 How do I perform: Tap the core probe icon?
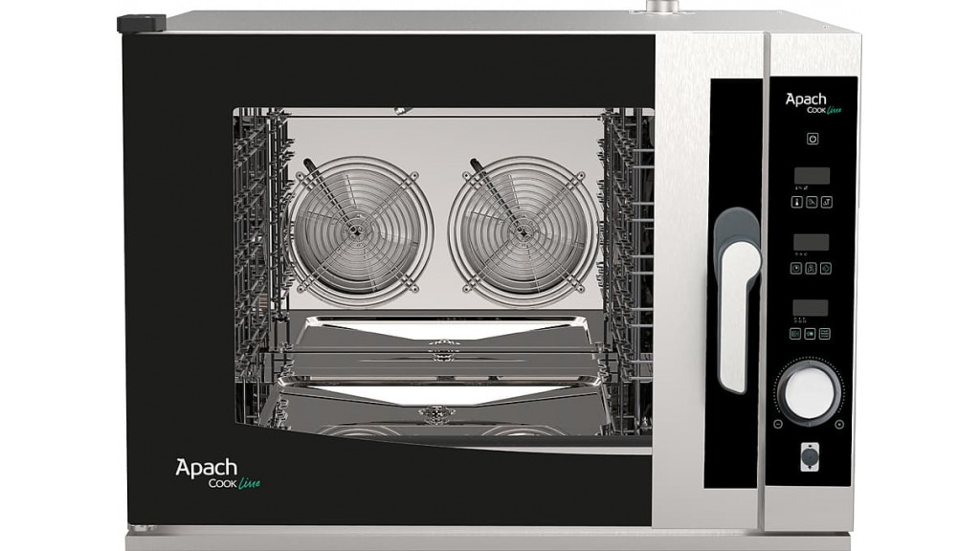[x=811, y=202]
